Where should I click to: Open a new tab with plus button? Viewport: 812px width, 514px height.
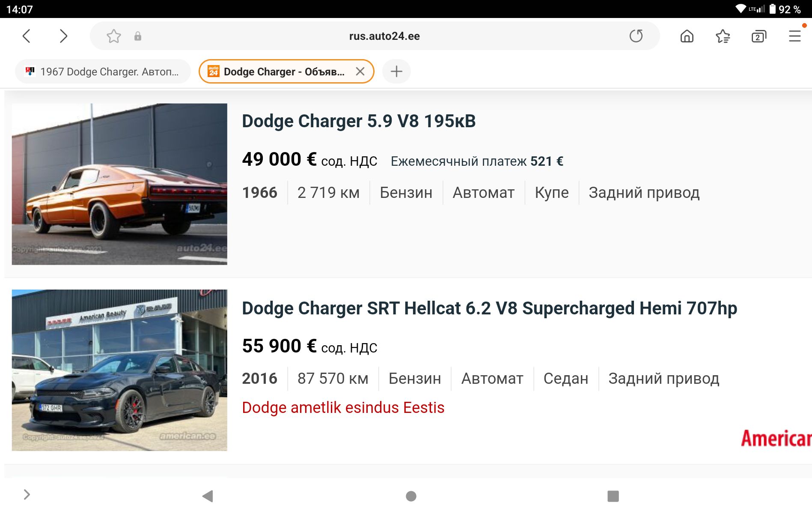396,72
